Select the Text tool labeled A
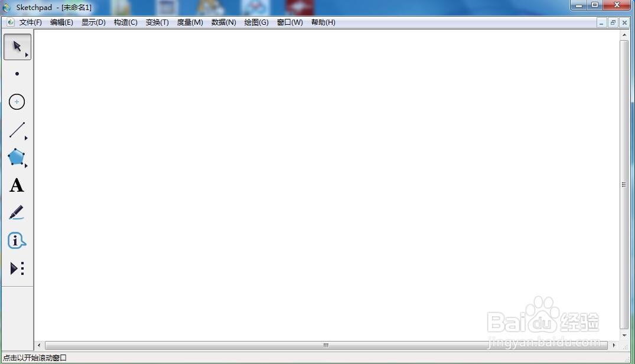 (17, 185)
